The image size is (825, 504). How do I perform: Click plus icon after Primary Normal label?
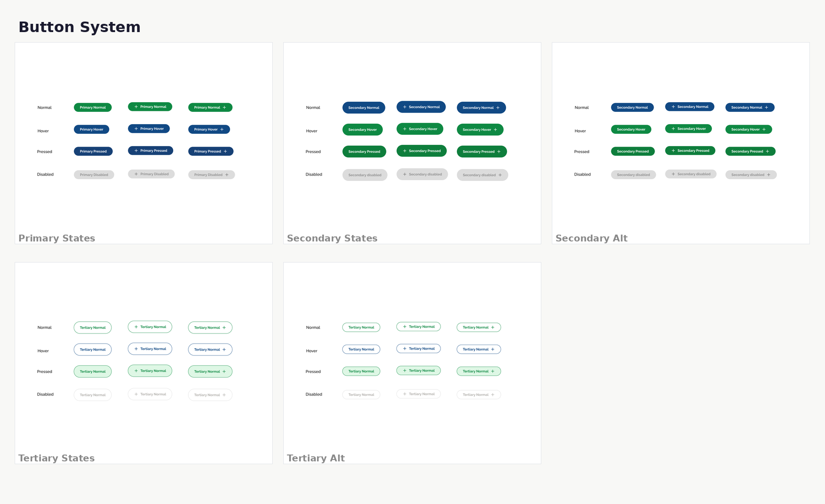point(224,108)
